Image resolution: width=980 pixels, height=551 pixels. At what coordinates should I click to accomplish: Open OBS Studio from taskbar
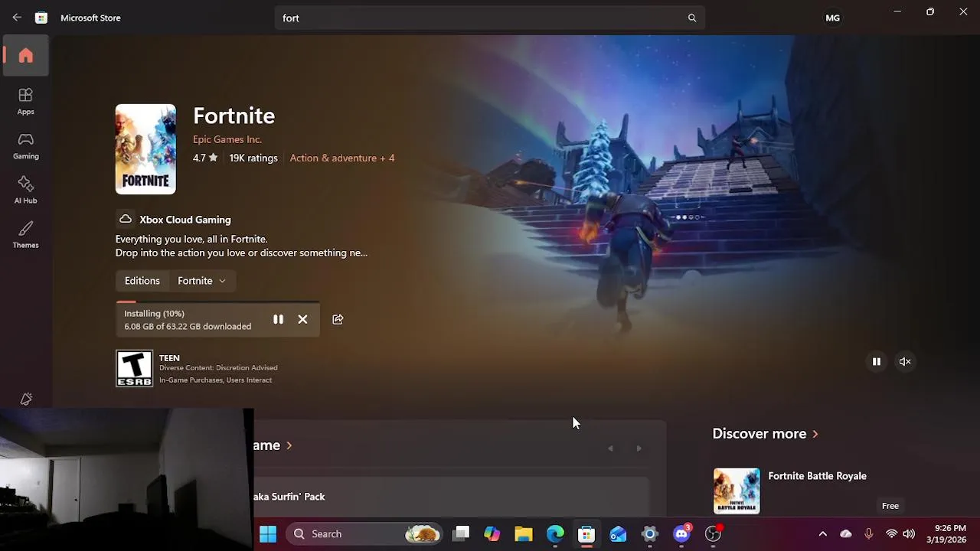713,533
